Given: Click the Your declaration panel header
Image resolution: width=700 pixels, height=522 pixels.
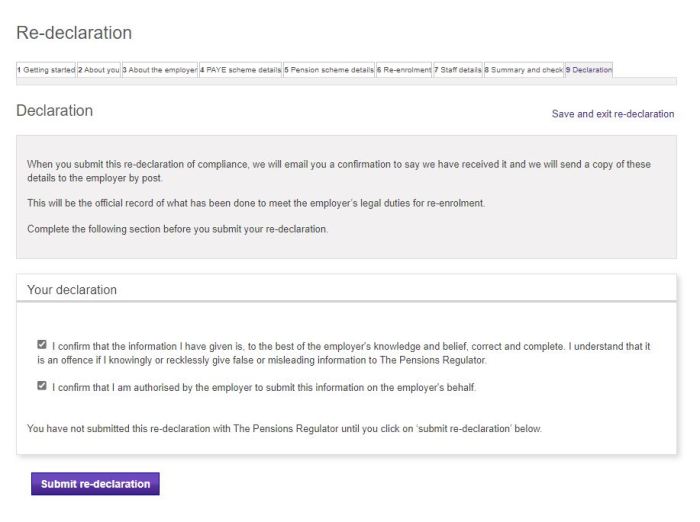Looking at the screenshot, I should [x=346, y=288].
